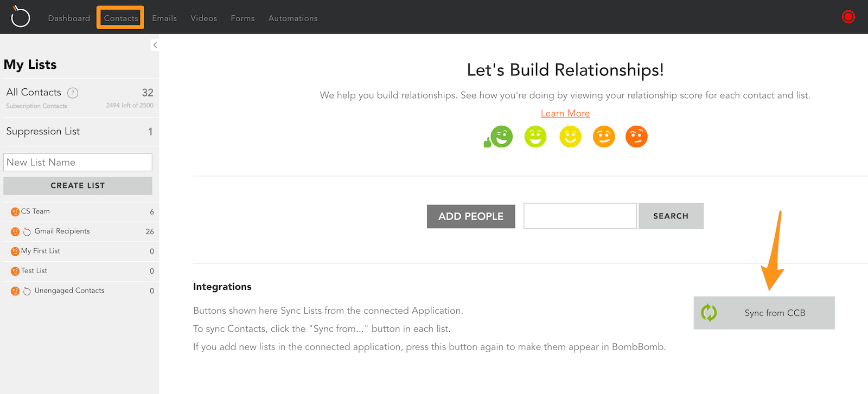This screenshot has width=868, height=394.
Task: Click the SEARCH button
Action: tap(671, 216)
